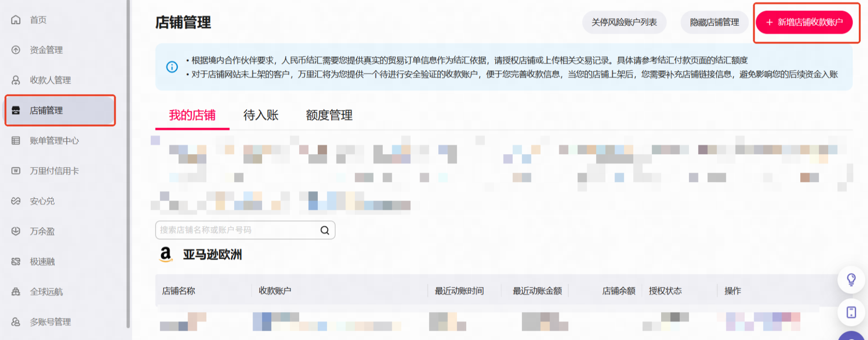This screenshot has width=868, height=340.
Task: Click the info circle icon in notice
Action: click(172, 67)
